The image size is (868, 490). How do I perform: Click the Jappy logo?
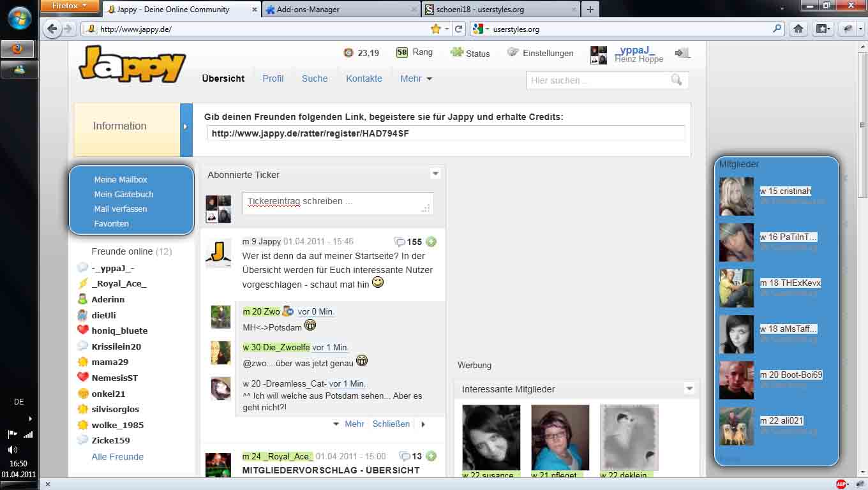point(132,63)
